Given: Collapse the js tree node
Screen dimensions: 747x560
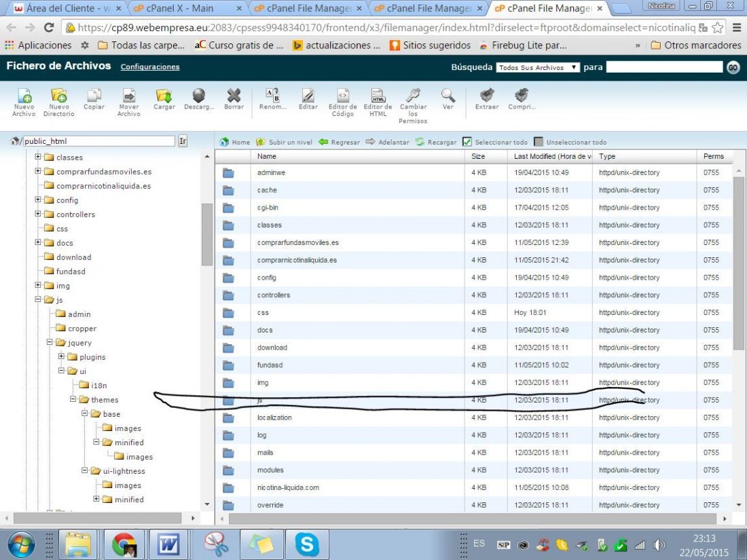Looking at the screenshot, I should point(37,299).
